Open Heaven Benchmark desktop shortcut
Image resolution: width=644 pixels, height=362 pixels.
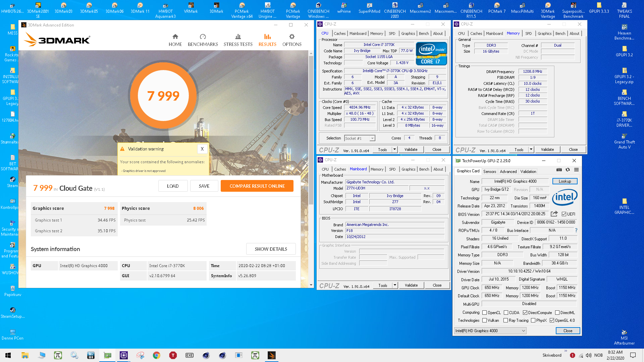click(624, 32)
